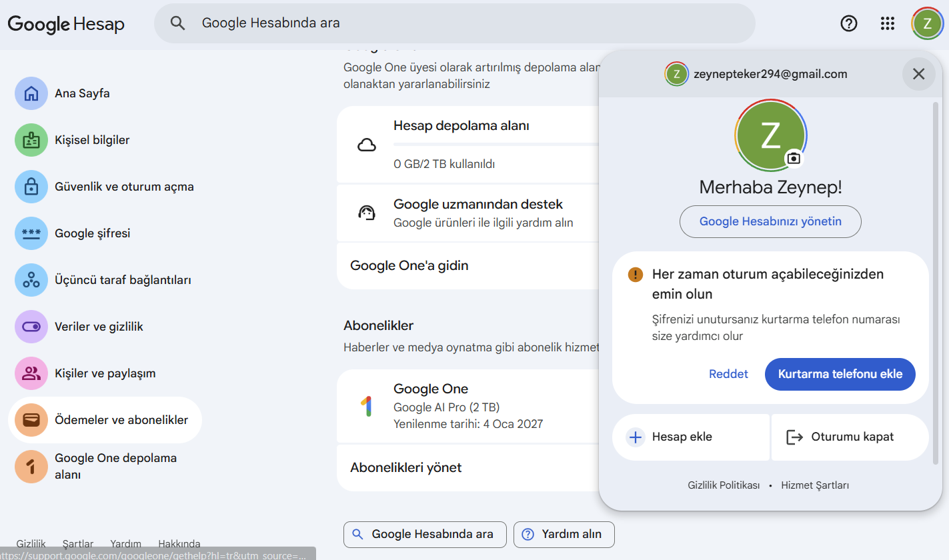Click the Google Hesabında ara search field
Image resolution: width=949 pixels, height=560 pixels.
pos(455,23)
